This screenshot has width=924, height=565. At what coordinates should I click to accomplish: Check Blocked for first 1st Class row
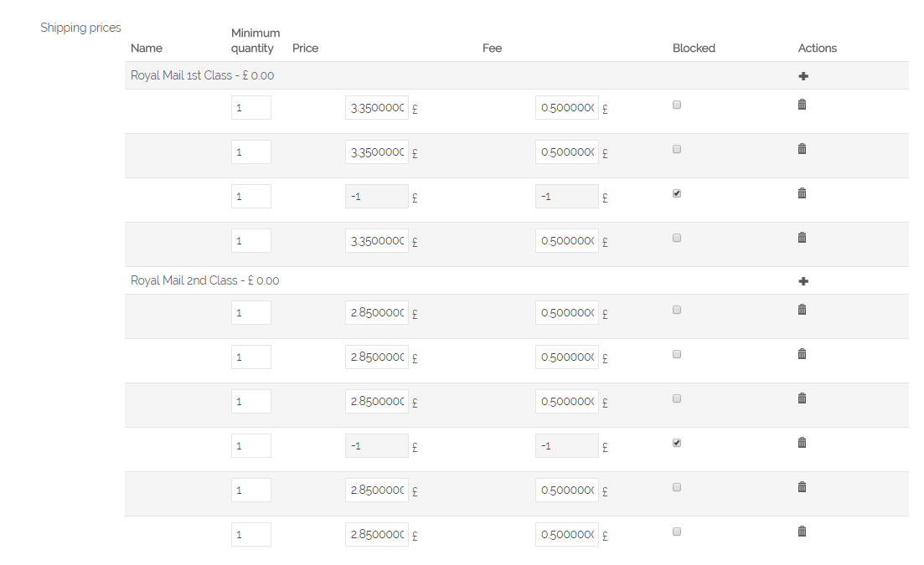[x=677, y=105]
